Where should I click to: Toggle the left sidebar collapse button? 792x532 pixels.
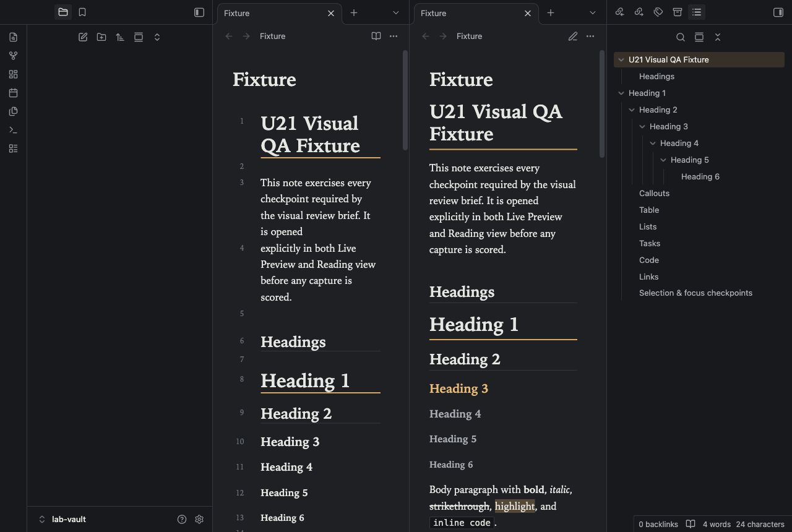coord(199,12)
